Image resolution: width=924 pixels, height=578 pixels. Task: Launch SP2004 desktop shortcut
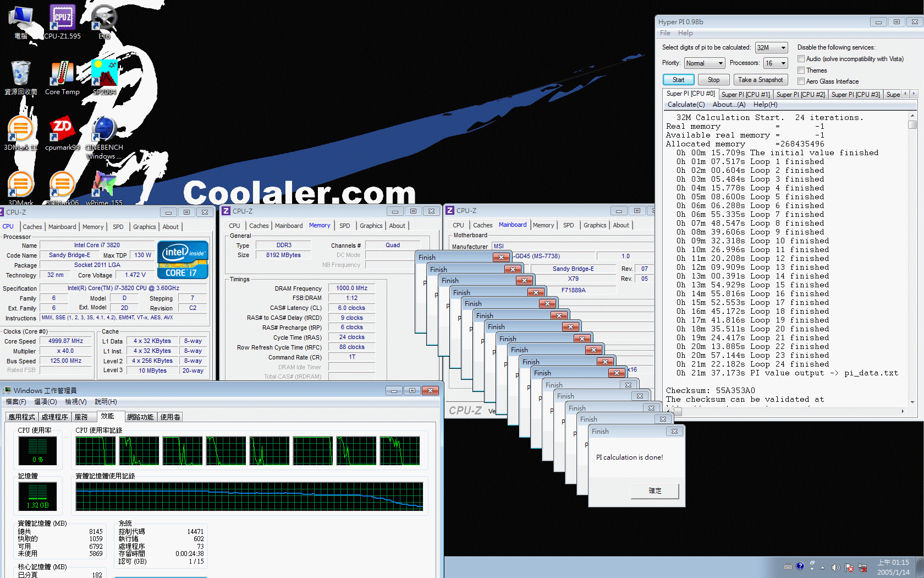coord(104,78)
